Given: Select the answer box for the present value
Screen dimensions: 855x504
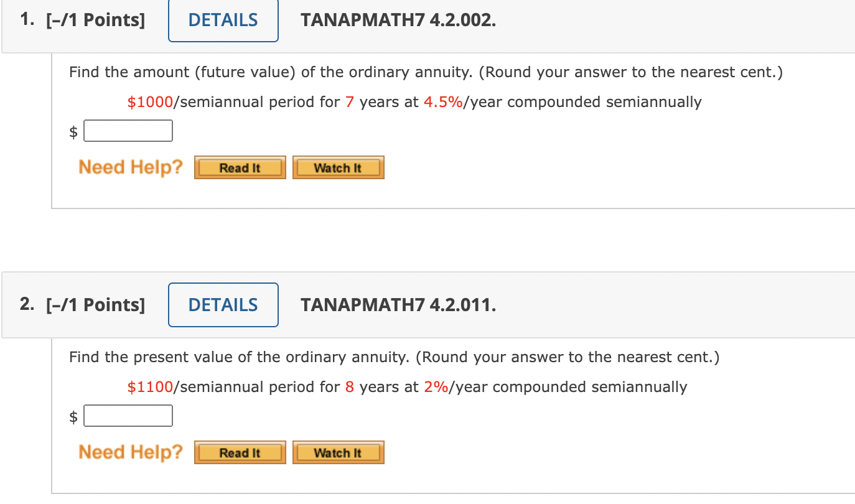Looking at the screenshot, I should point(128,416).
